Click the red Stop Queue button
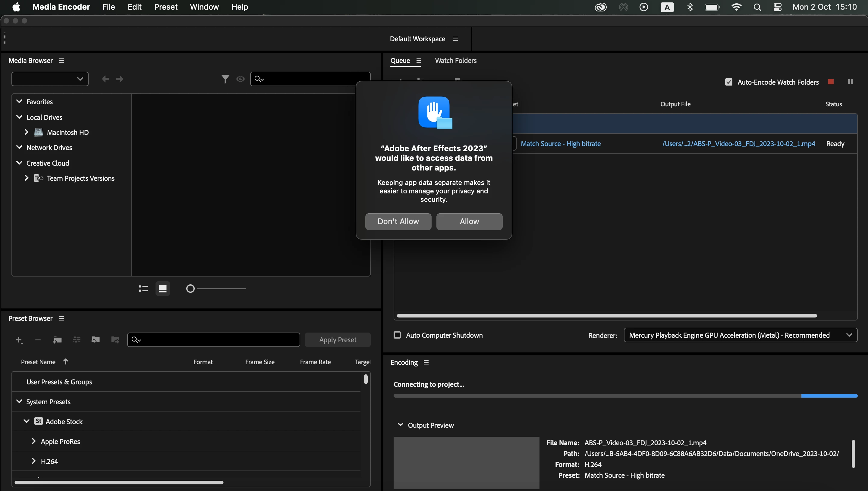 click(831, 82)
